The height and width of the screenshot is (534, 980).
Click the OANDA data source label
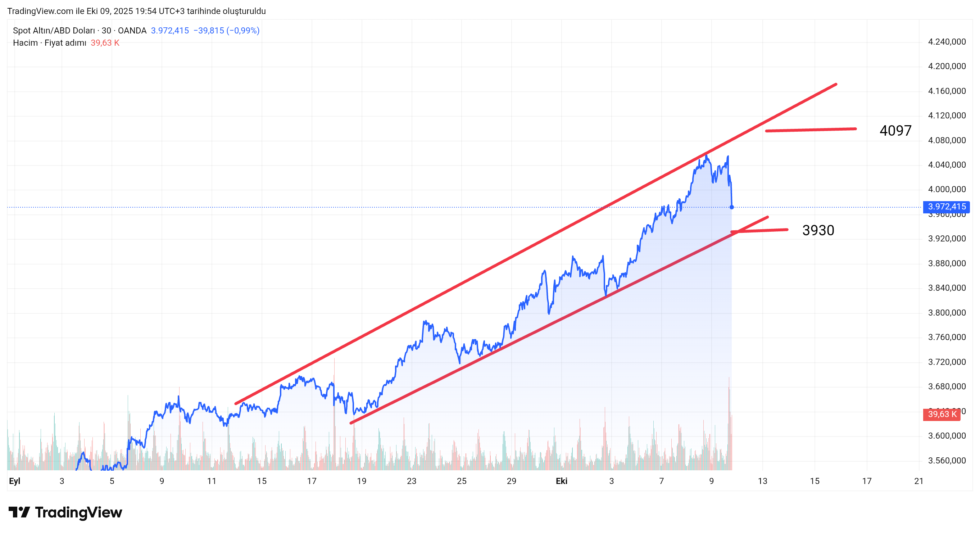[132, 31]
